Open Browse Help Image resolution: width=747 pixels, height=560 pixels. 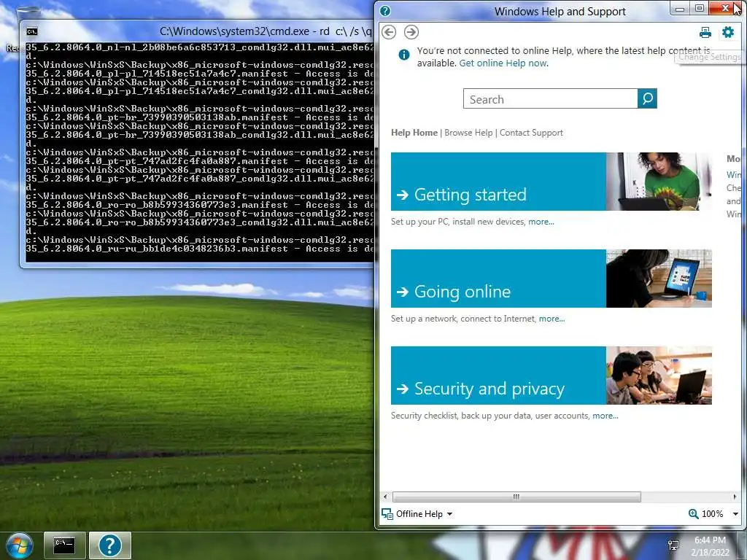(468, 133)
